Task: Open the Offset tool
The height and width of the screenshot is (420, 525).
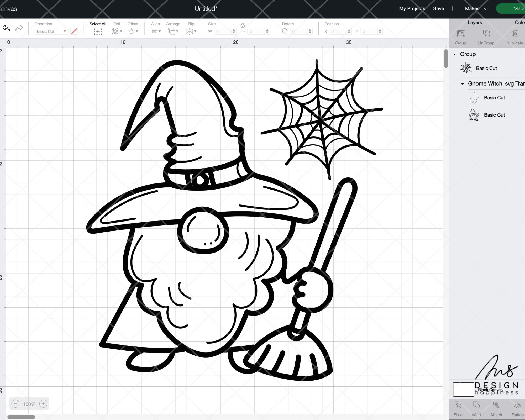Action: (131, 31)
